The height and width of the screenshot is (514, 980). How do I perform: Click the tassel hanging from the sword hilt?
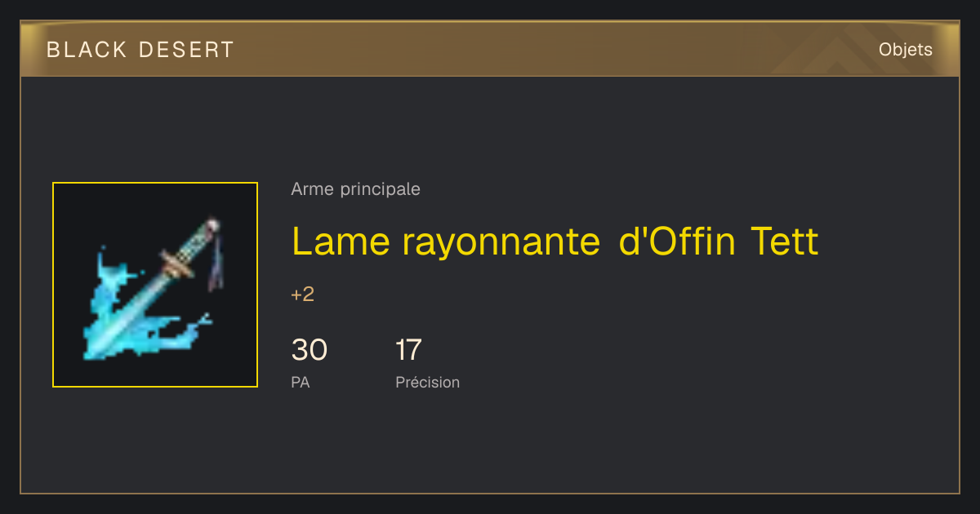coord(216,263)
